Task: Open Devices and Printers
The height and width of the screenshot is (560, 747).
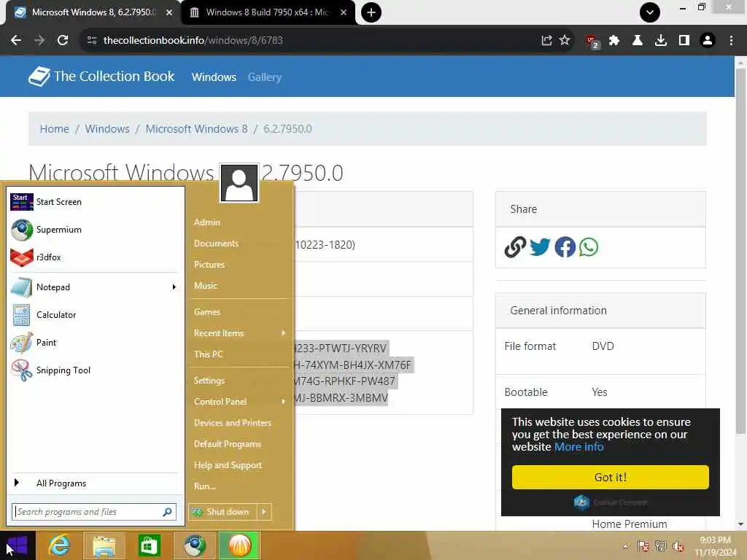Action: pos(233,423)
